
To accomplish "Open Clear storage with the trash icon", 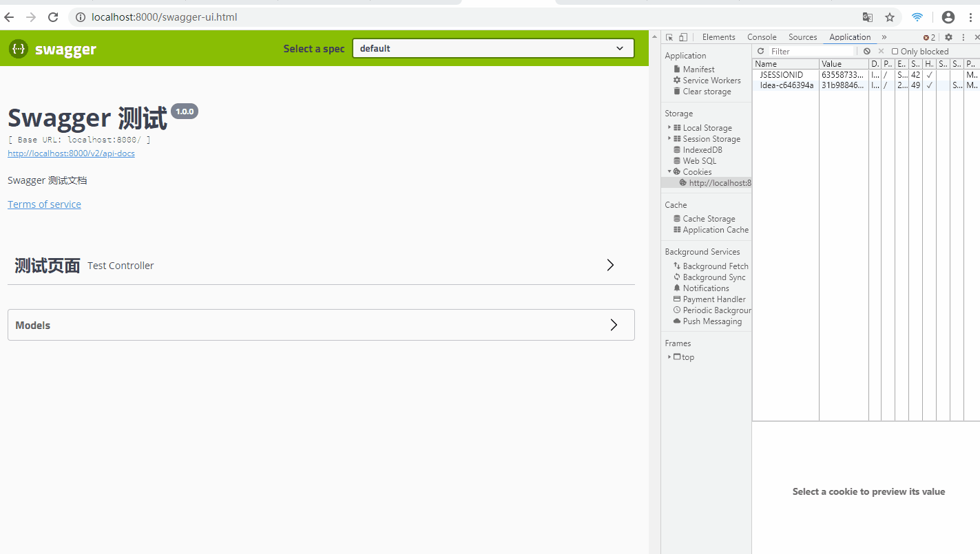I will (x=702, y=92).
